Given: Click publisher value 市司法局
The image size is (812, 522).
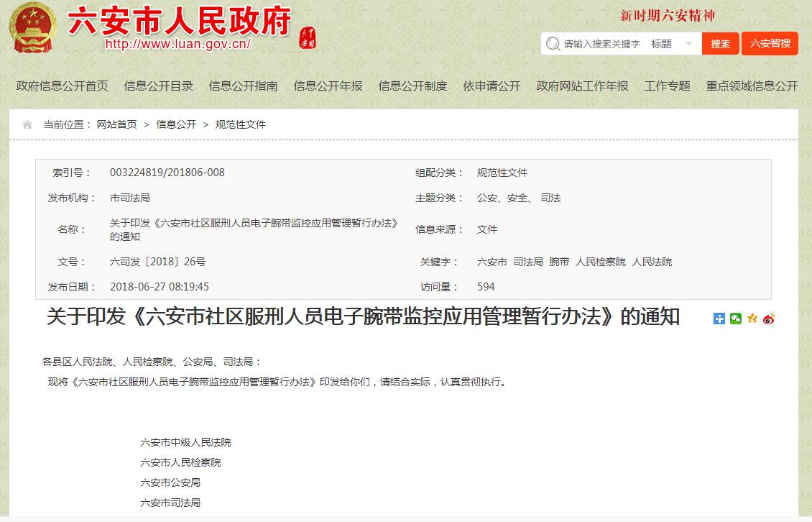Looking at the screenshot, I should [x=130, y=198].
